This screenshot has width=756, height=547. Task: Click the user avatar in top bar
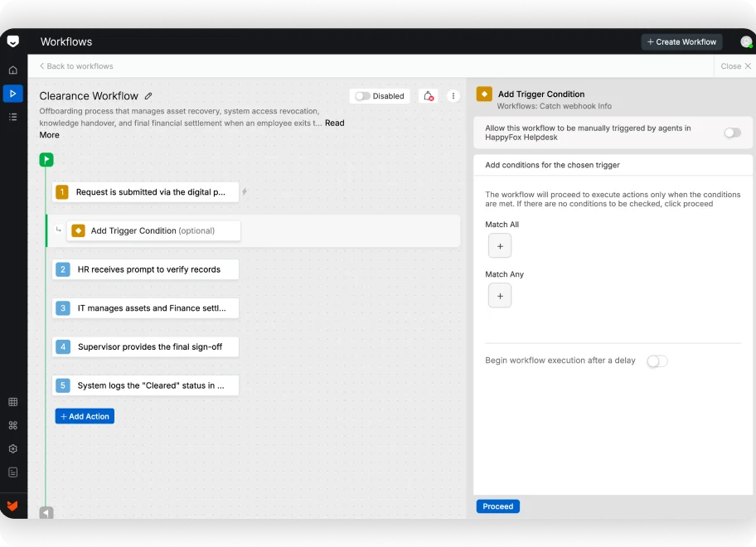746,42
